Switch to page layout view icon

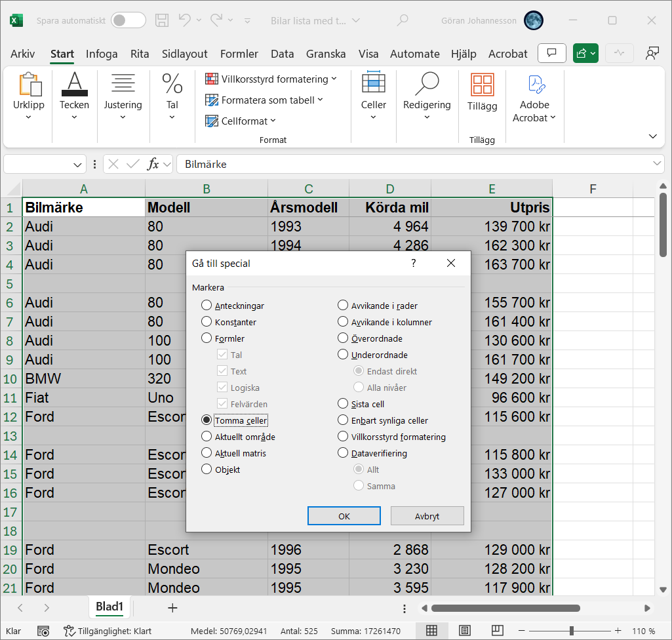pyautogui.click(x=464, y=631)
